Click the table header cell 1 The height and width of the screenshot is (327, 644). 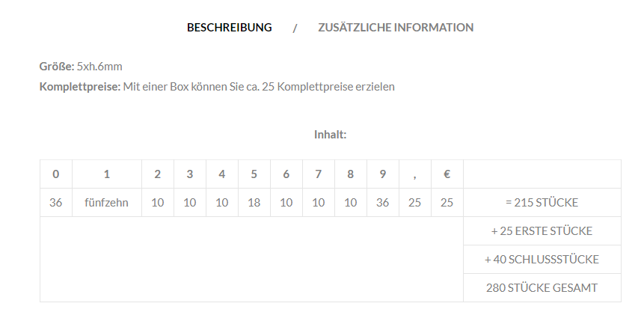(x=107, y=174)
